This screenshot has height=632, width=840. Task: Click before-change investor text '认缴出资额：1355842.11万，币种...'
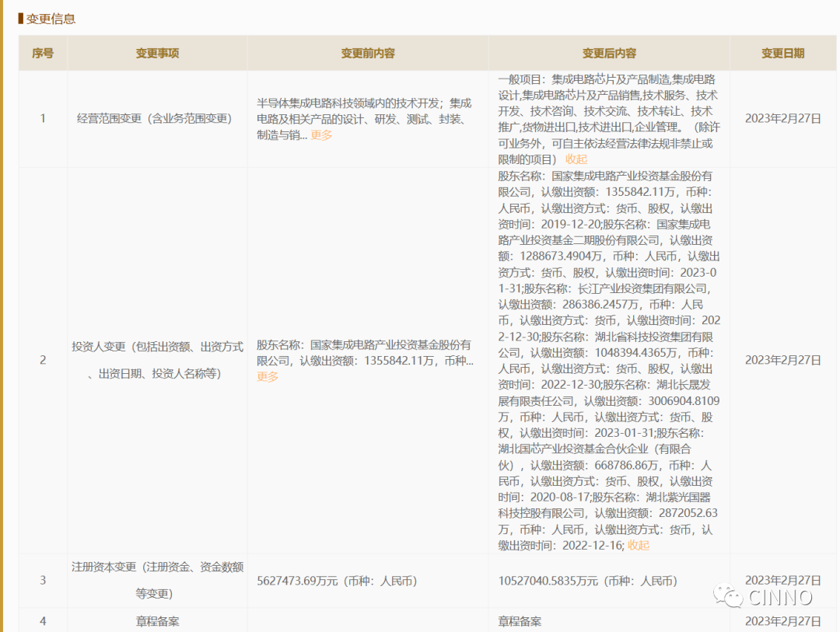(387, 361)
